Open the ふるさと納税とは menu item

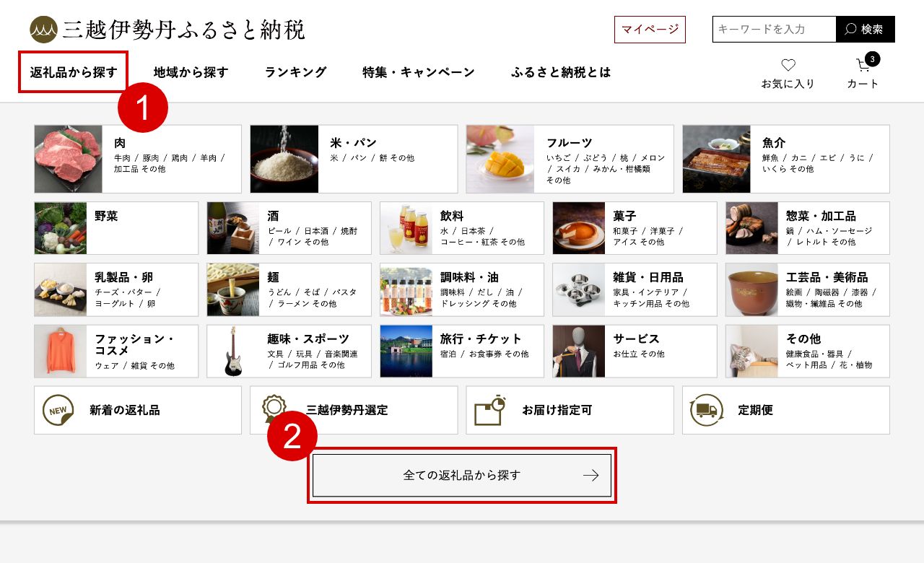pos(561,72)
